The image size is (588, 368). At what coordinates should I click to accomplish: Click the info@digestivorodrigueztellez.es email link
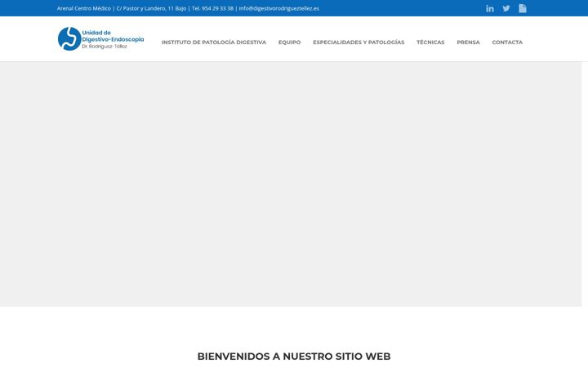279,8
